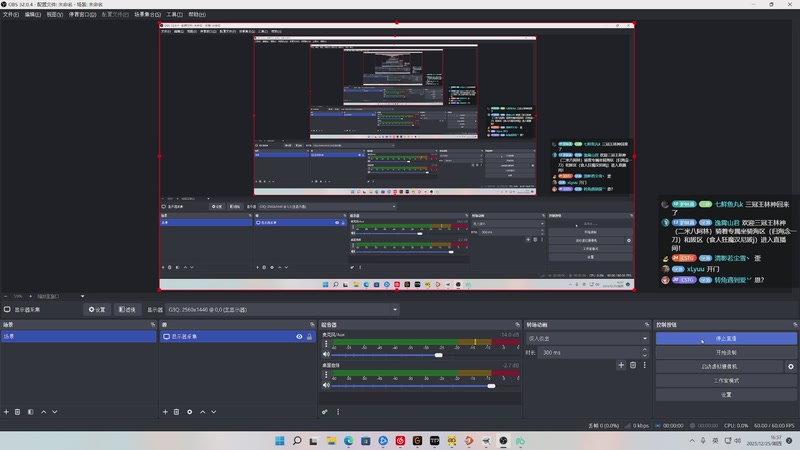Open source properties with the gear 设置 button
This screenshot has width=800, height=450.
(x=97, y=309)
